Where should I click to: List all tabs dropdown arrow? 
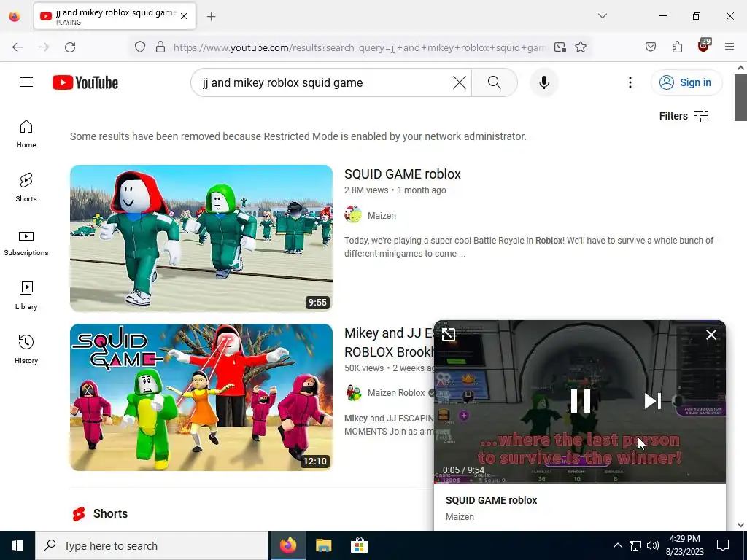point(602,16)
